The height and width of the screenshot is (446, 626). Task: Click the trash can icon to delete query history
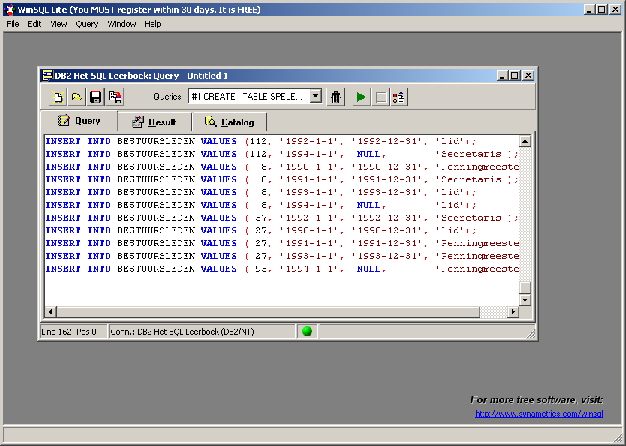[x=336, y=97]
